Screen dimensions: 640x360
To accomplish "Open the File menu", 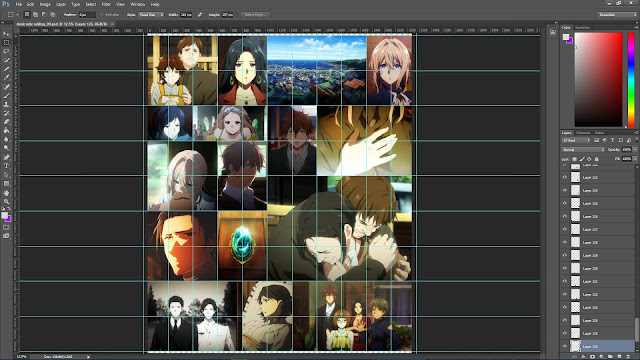I will 19,4.
